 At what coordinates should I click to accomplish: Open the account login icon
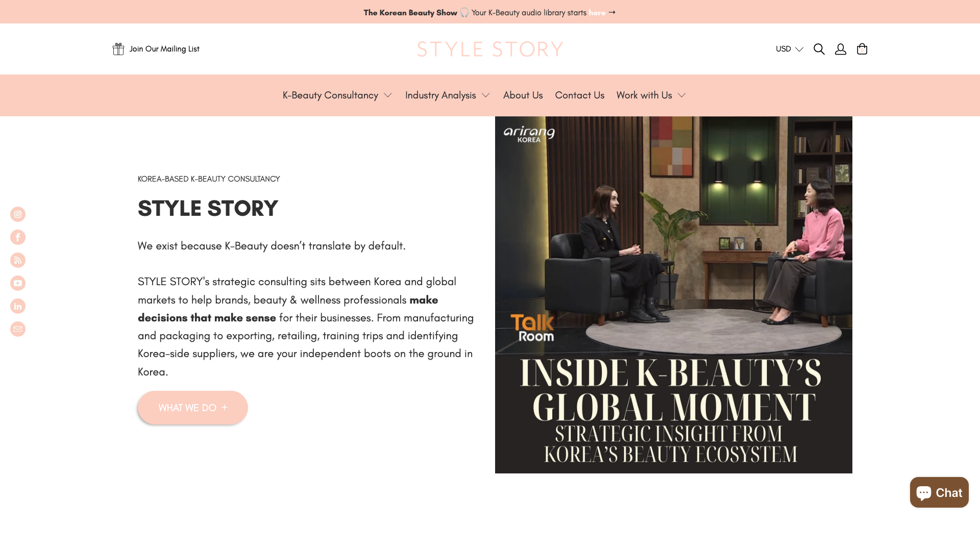point(841,49)
